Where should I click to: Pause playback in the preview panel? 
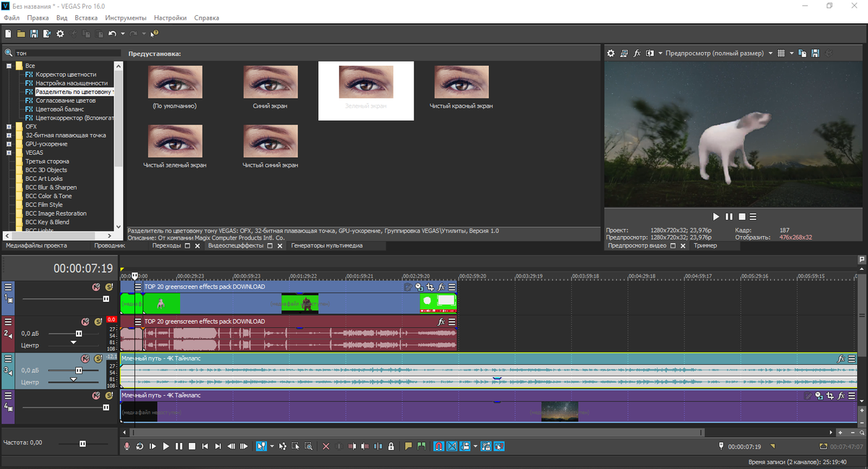pos(728,216)
